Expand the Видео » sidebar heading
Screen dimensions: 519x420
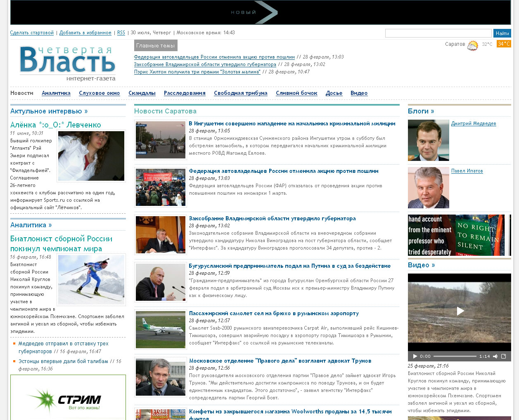click(421, 265)
